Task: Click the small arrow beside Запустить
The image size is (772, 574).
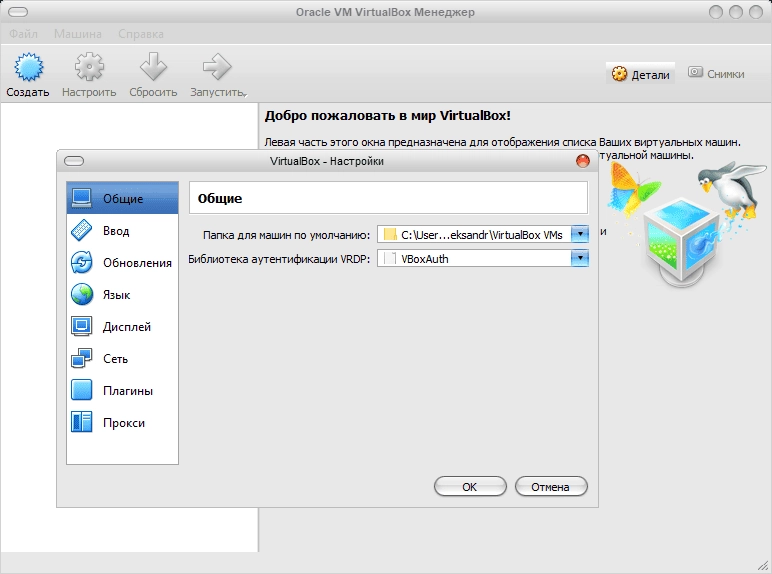Action: coord(245,94)
